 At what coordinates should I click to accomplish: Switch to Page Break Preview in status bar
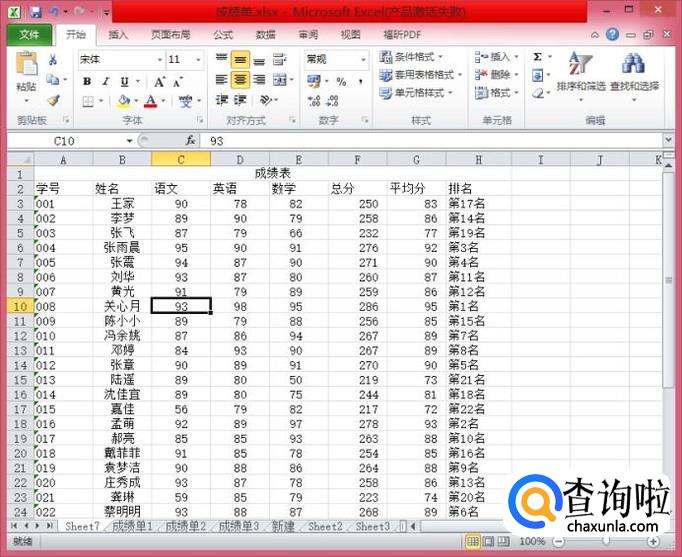(503, 541)
